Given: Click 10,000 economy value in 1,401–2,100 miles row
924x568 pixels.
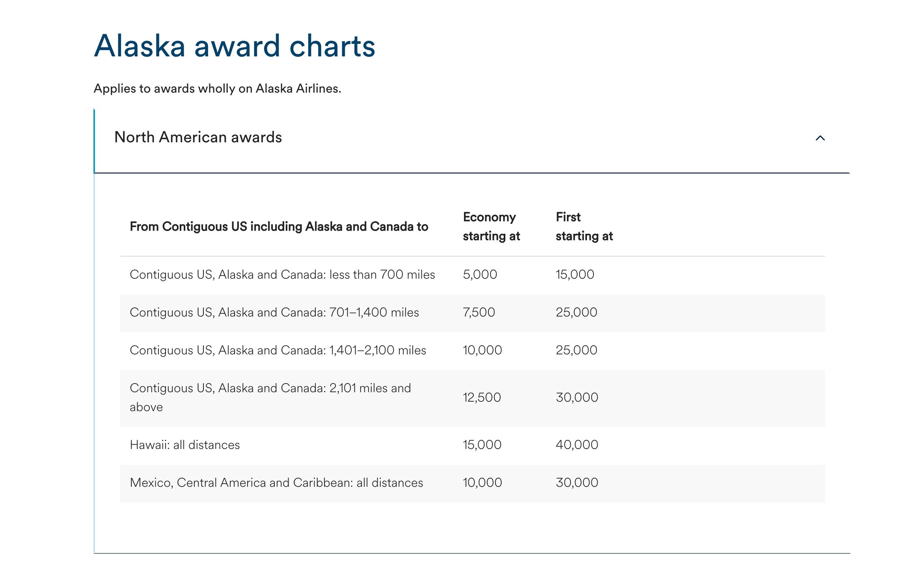Looking at the screenshot, I should (482, 350).
